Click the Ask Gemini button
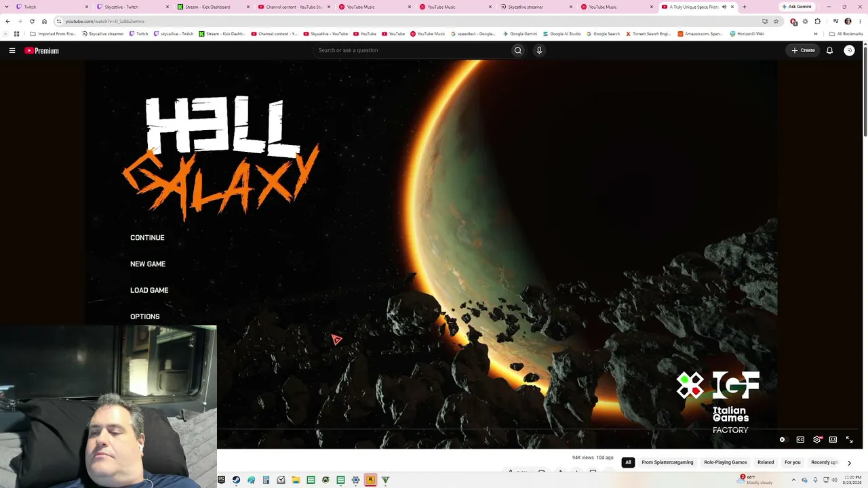The height and width of the screenshot is (488, 868). (796, 7)
